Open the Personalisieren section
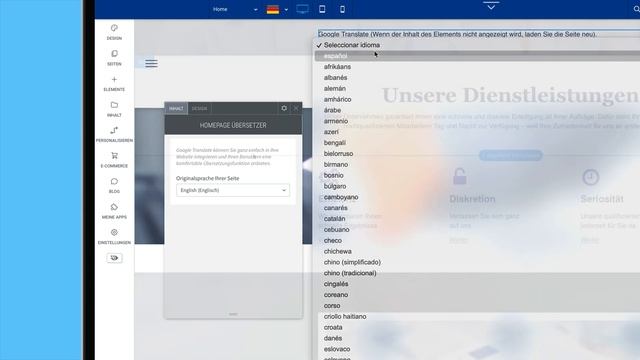Screen dimensions: 640x360 [x=114, y=135]
